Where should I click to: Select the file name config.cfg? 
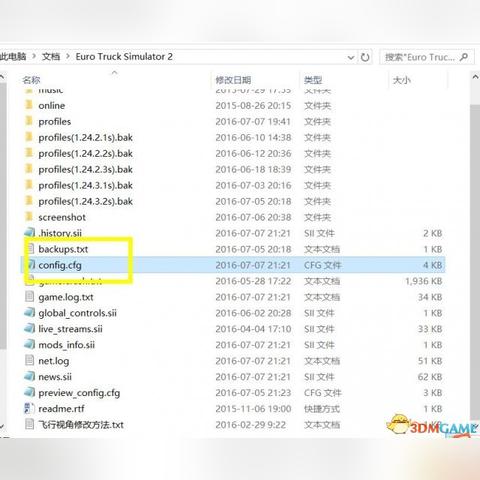(x=60, y=265)
